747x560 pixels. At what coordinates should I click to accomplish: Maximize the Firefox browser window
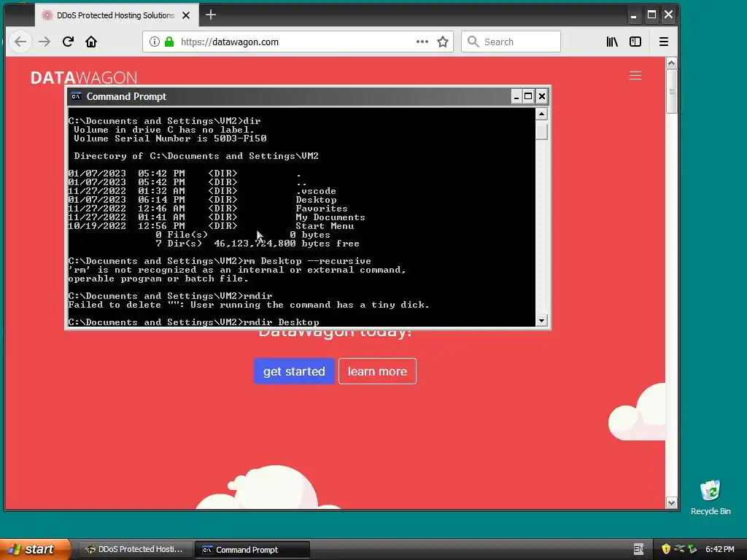click(651, 15)
